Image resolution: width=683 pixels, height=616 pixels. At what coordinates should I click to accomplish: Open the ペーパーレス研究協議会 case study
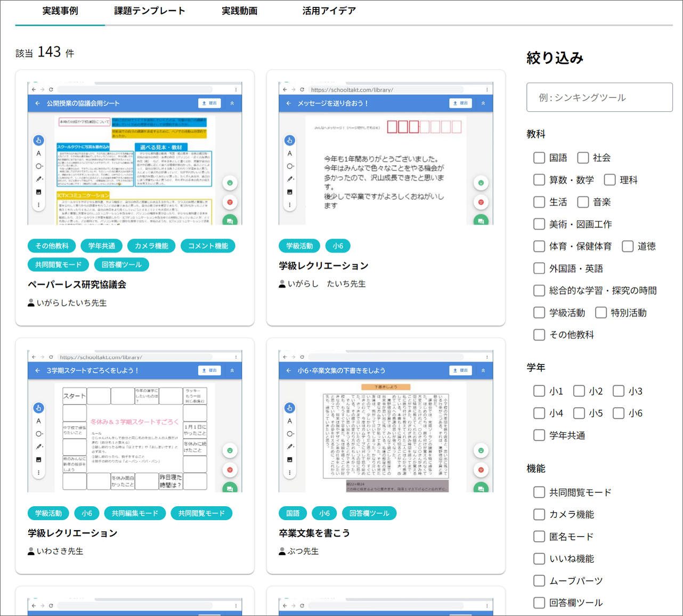pos(78,284)
